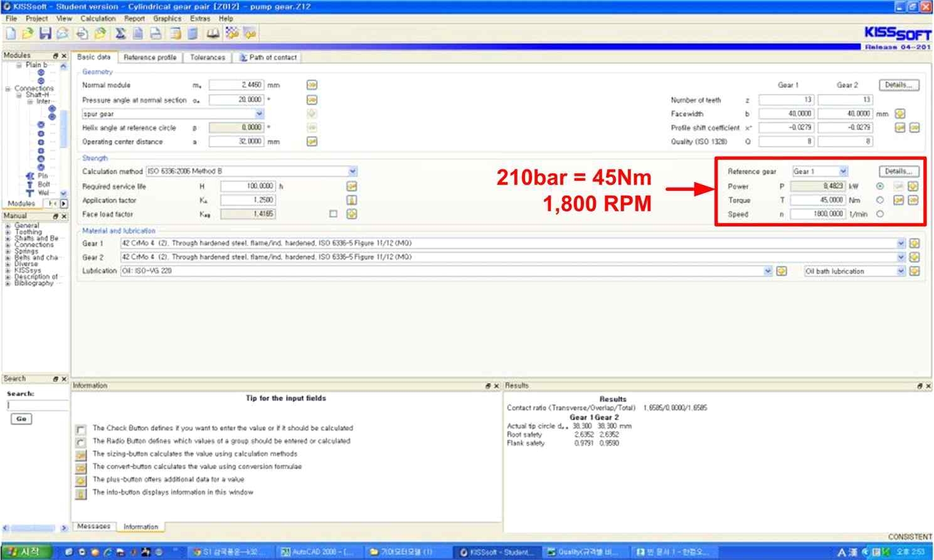The height and width of the screenshot is (560, 934).
Task: Open the Report menu
Action: pos(134,18)
